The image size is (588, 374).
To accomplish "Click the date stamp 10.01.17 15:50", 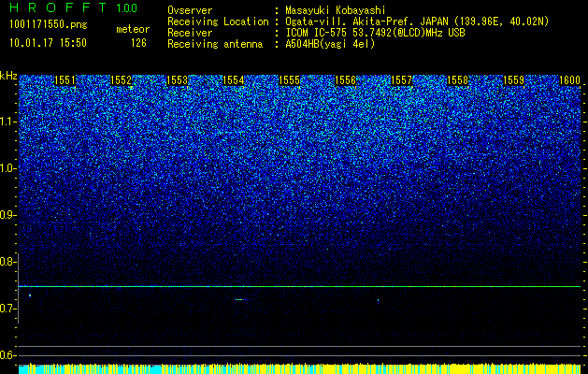I will [x=48, y=43].
